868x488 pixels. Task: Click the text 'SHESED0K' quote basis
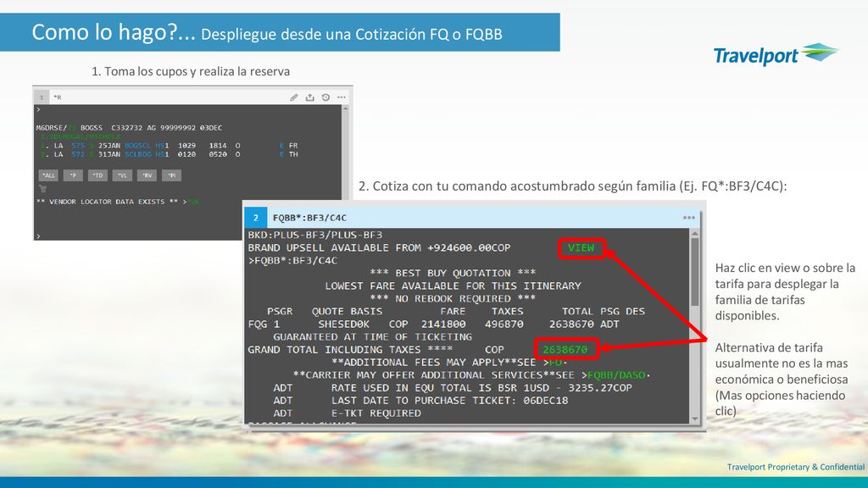click(343, 324)
